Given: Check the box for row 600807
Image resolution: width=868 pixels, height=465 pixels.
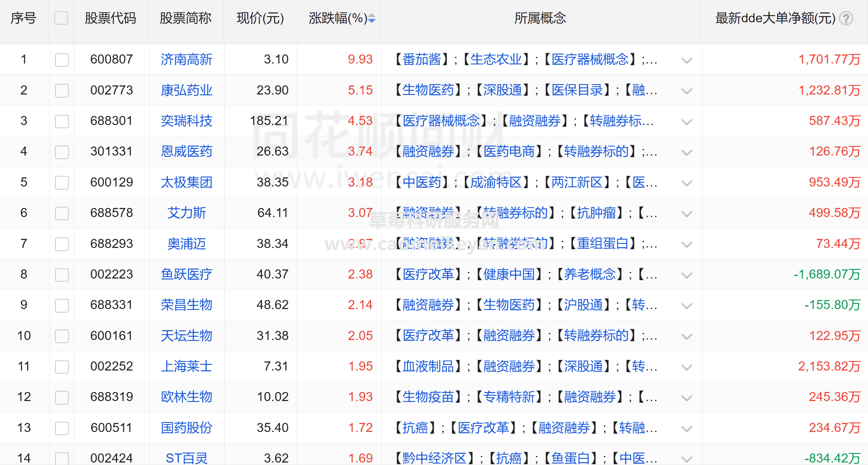Looking at the screenshot, I should click(x=62, y=60).
